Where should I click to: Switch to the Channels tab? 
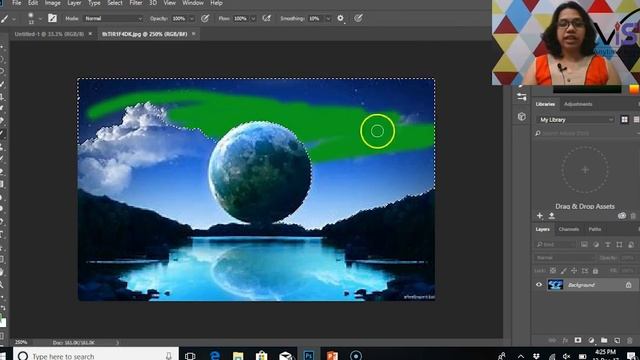569,229
